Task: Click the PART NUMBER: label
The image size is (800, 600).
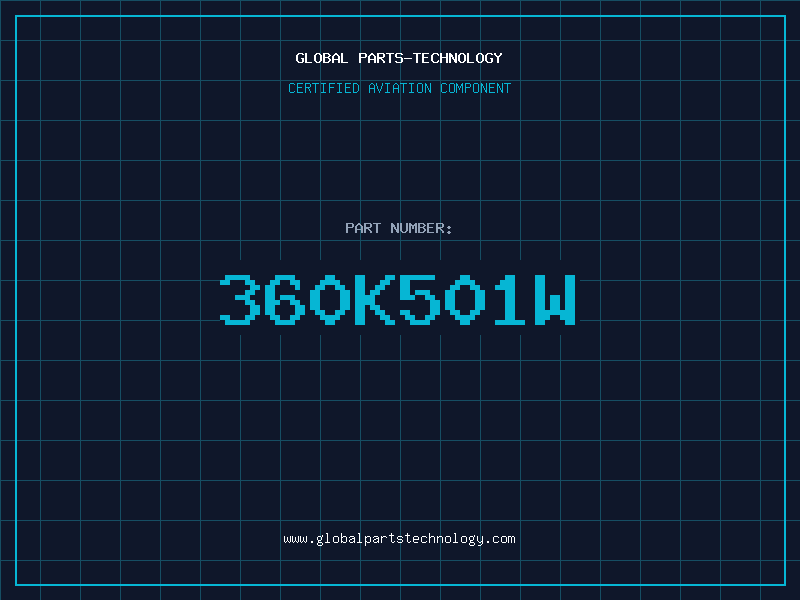Action: 399,228
